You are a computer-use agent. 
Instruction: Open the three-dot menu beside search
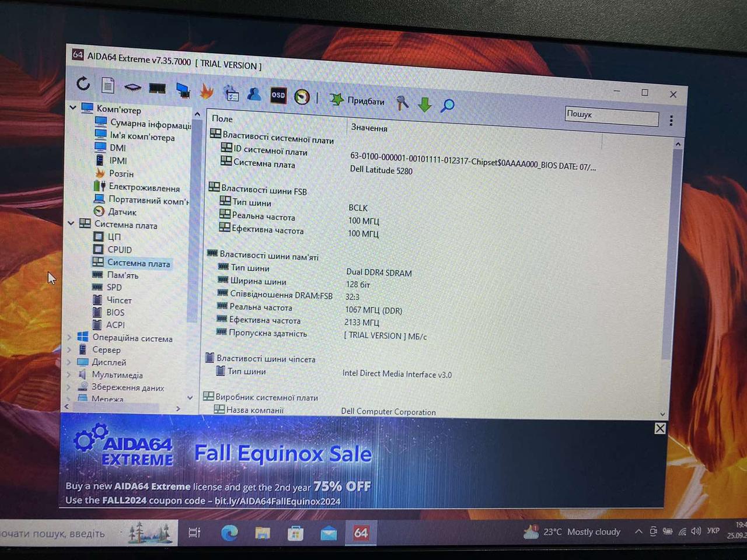pyautogui.click(x=671, y=120)
